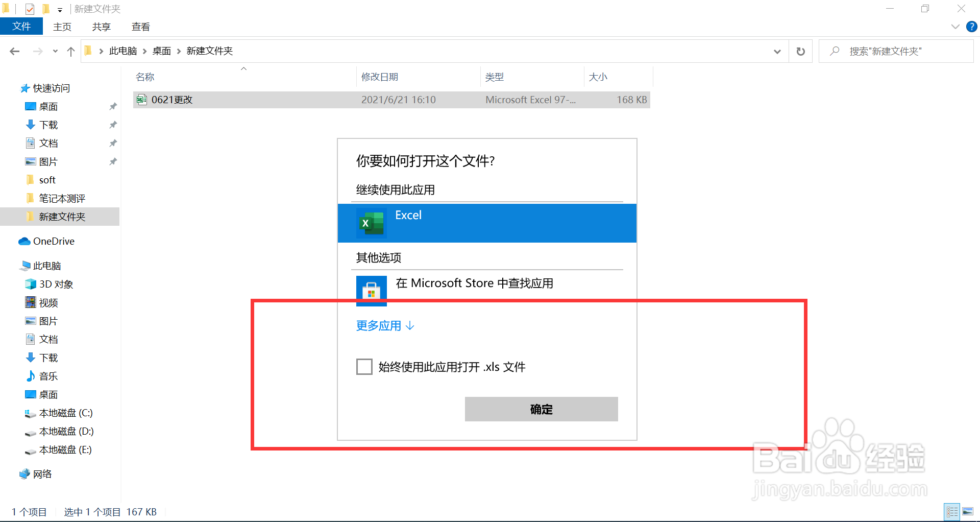Expand recent locations next to back button
Viewport: 980px width, 522px height.
pos(55,51)
